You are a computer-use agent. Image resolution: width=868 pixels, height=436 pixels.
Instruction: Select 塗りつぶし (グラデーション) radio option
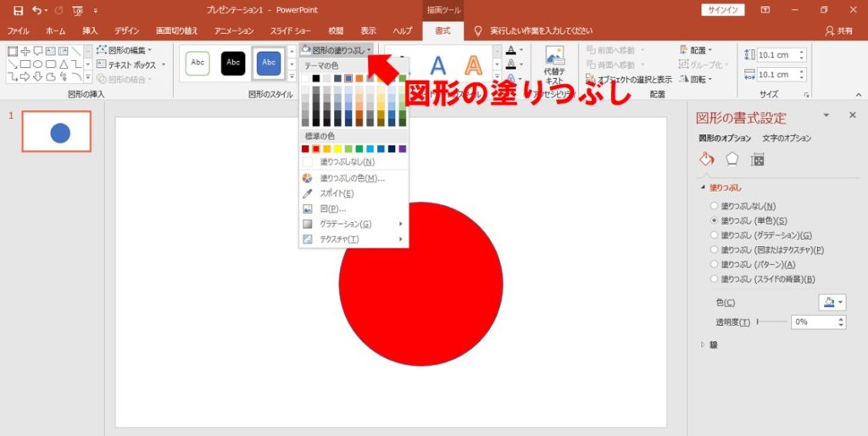(x=715, y=235)
